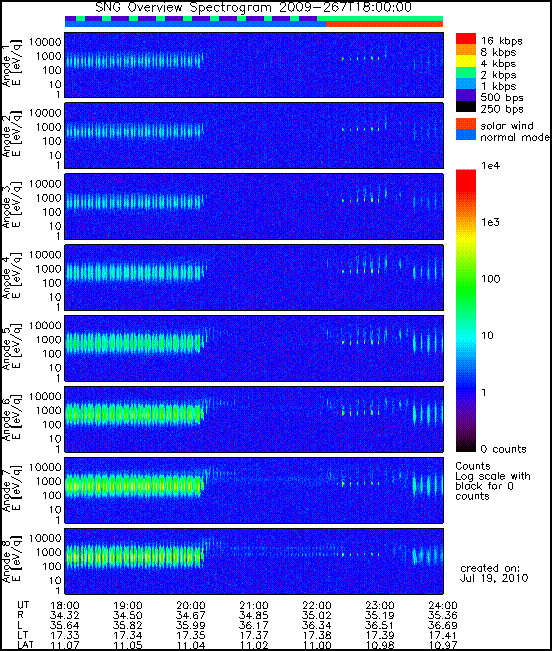Click the Anode 3 spectrogram panel
This screenshot has width=552, height=651.
254,207
